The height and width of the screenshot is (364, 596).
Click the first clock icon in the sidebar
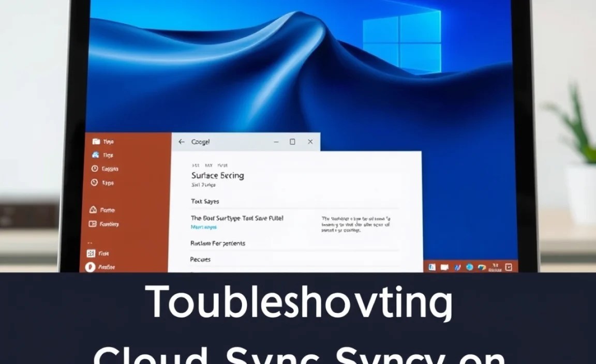point(95,169)
